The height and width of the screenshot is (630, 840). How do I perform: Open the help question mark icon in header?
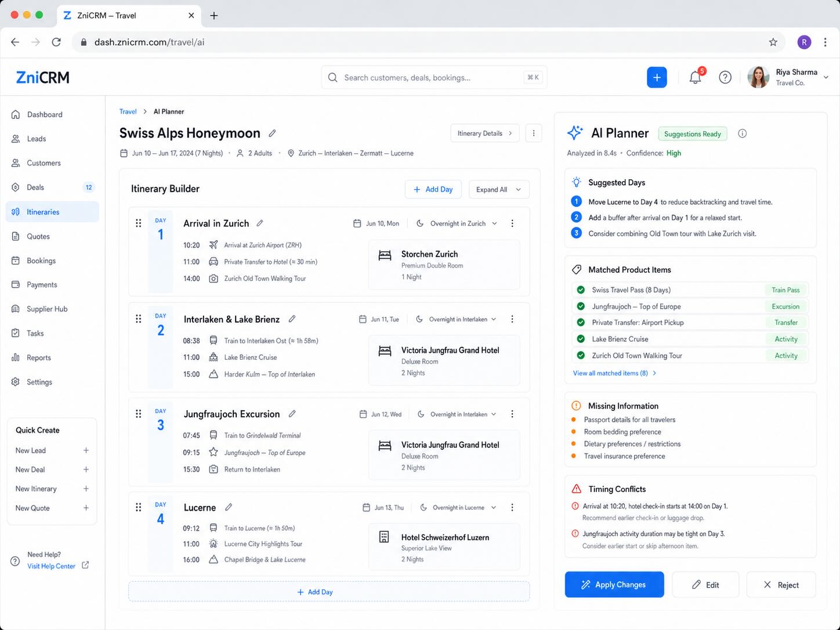click(725, 77)
